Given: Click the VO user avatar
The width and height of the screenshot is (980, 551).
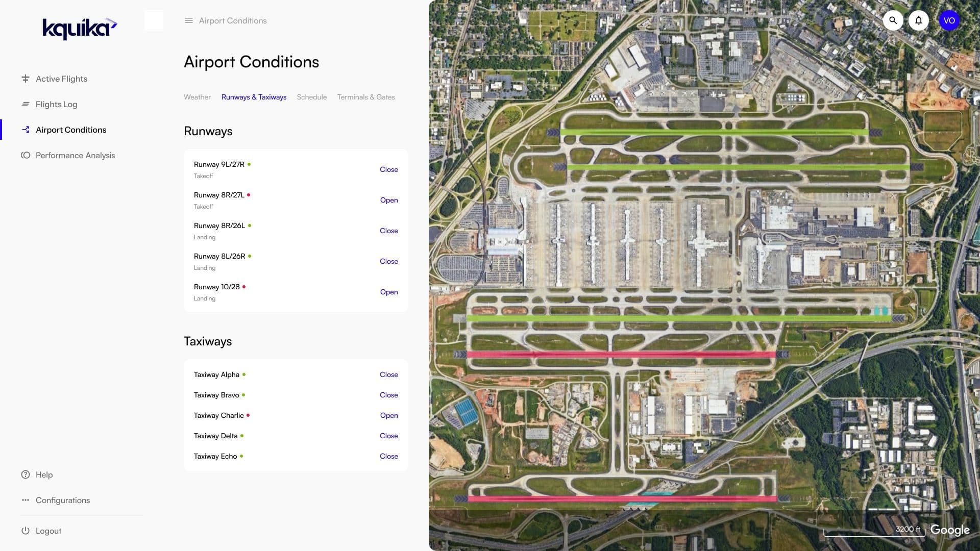Looking at the screenshot, I should (949, 20).
